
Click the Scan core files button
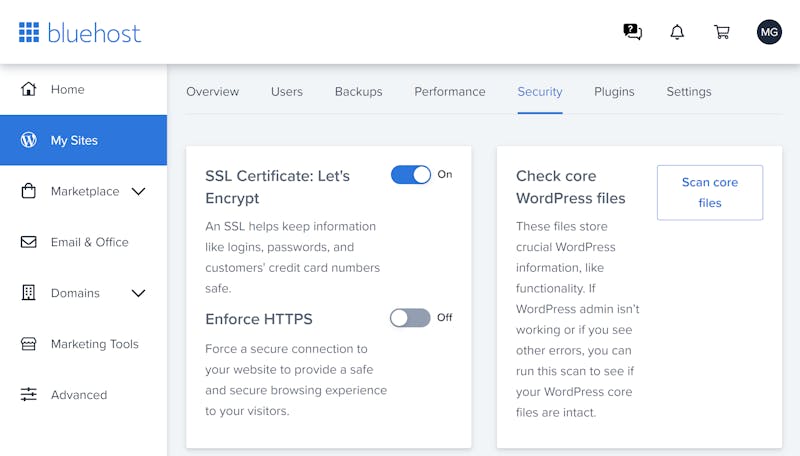pyautogui.click(x=710, y=192)
